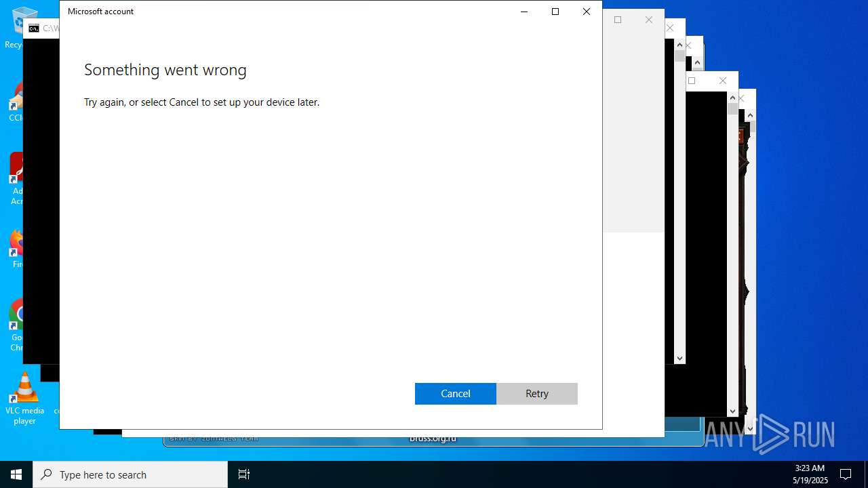Open the Windows Start menu
This screenshot has width=868, height=488.
[x=16, y=474]
